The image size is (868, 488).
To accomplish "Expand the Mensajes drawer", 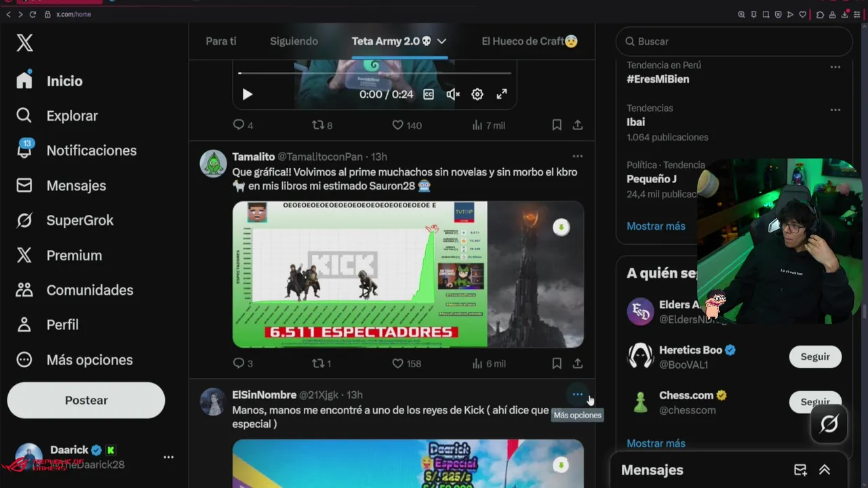I will point(825,470).
